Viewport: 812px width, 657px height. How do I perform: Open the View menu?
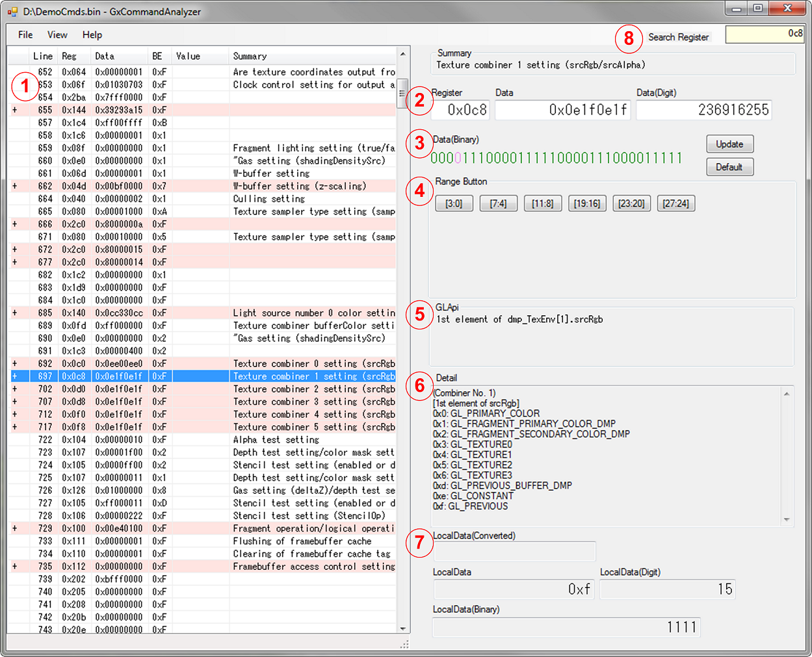point(57,35)
